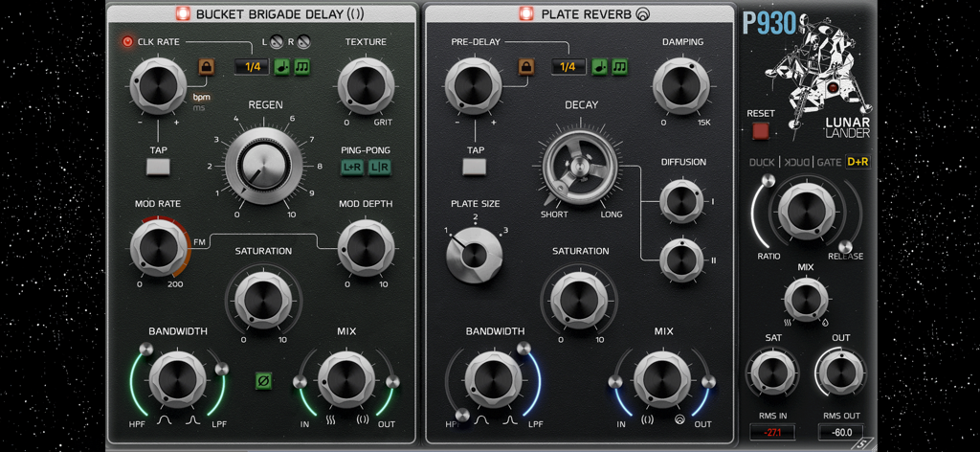Toggle the delay phase invert button

click(263, 381)
